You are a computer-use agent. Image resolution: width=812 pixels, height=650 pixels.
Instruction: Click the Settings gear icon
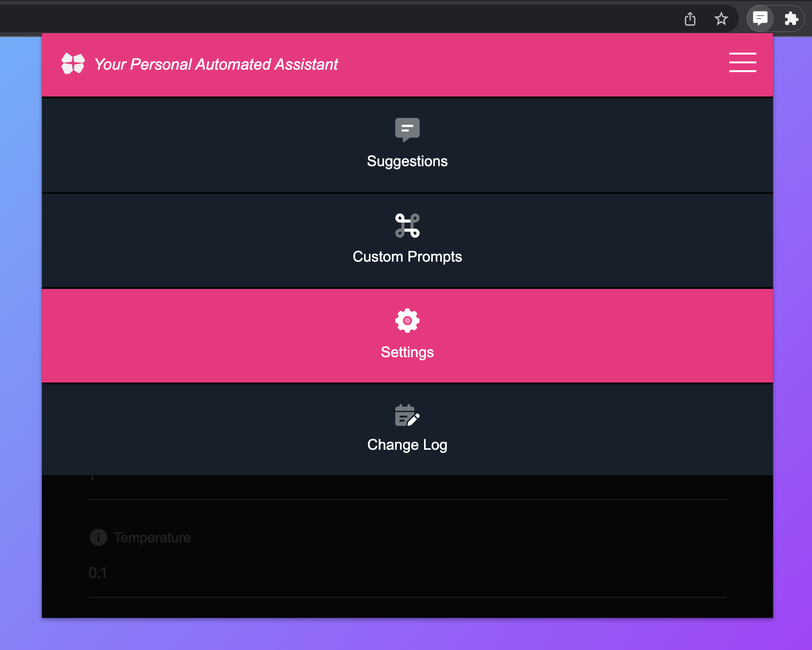[x=407, y=321]
